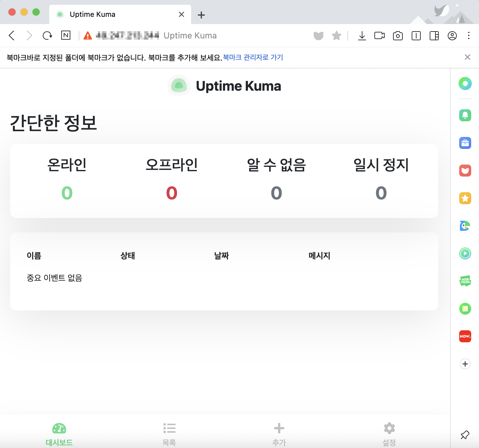479x448 pixels.
Task: Click the 날짜 column header
Action: [221, 256]
